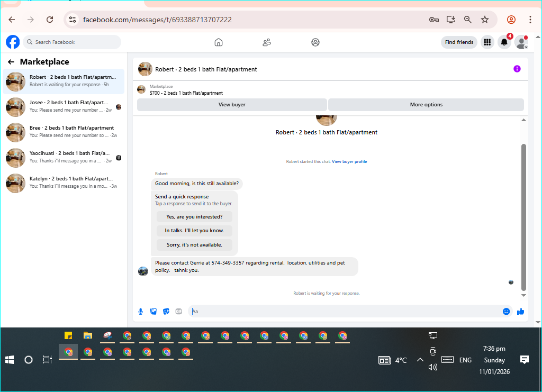
Task: Click the back arrow beside Marketplace
Action: [11, 62]
